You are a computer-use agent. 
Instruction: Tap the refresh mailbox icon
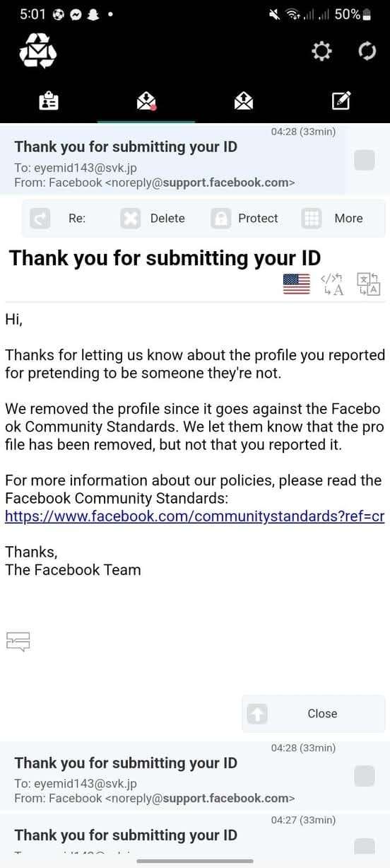pos(367,52)
